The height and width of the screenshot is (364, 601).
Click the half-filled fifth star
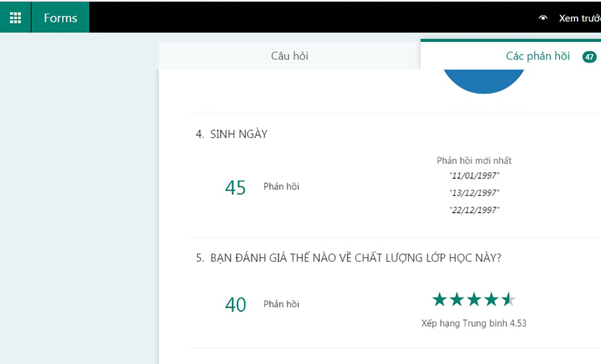click(508, 300)
